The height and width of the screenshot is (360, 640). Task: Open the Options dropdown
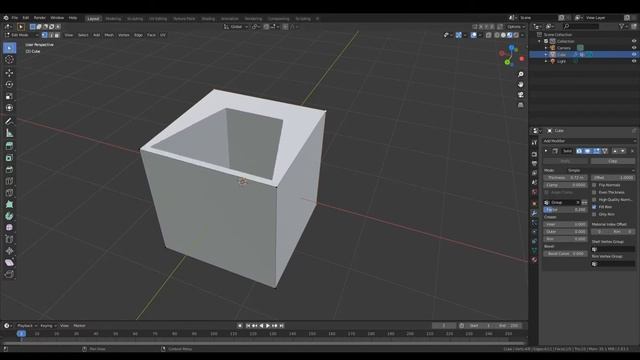tap(516, 27)
